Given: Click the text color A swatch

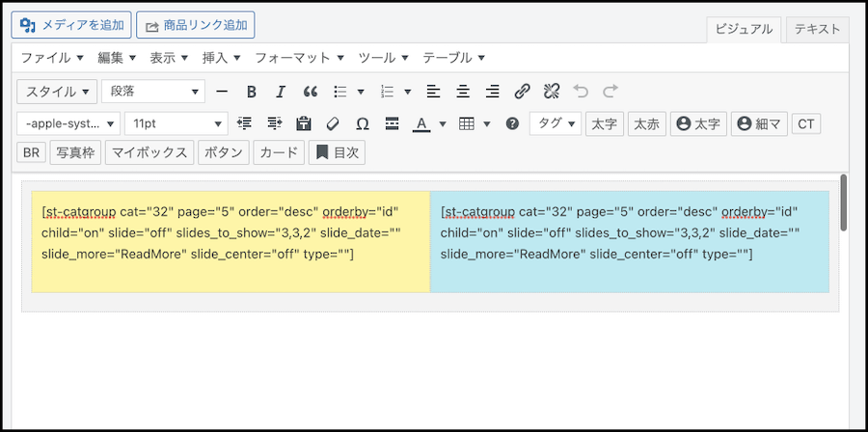Looking at the screenshot, I should click(x=420, y=123).
